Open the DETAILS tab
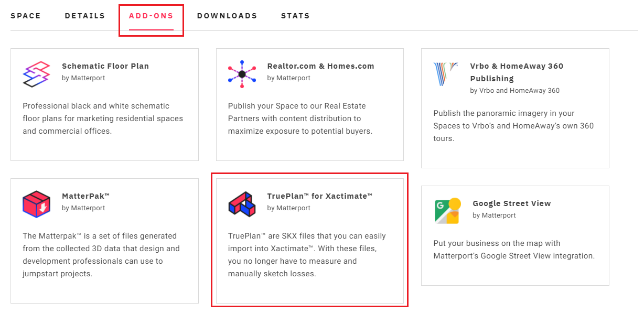Viewport: 644px width, 313px height. pos(85,16)
